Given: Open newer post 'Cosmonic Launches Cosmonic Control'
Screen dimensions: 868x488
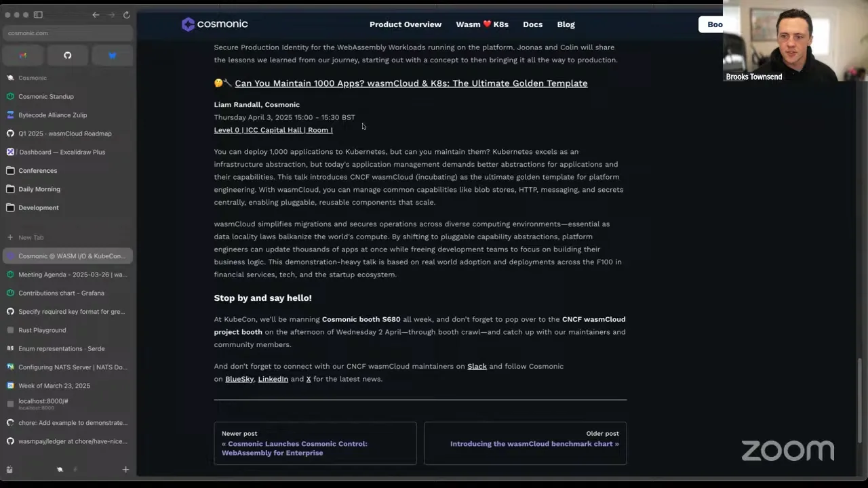Looking at the screenshot, I should click(315, 443).
